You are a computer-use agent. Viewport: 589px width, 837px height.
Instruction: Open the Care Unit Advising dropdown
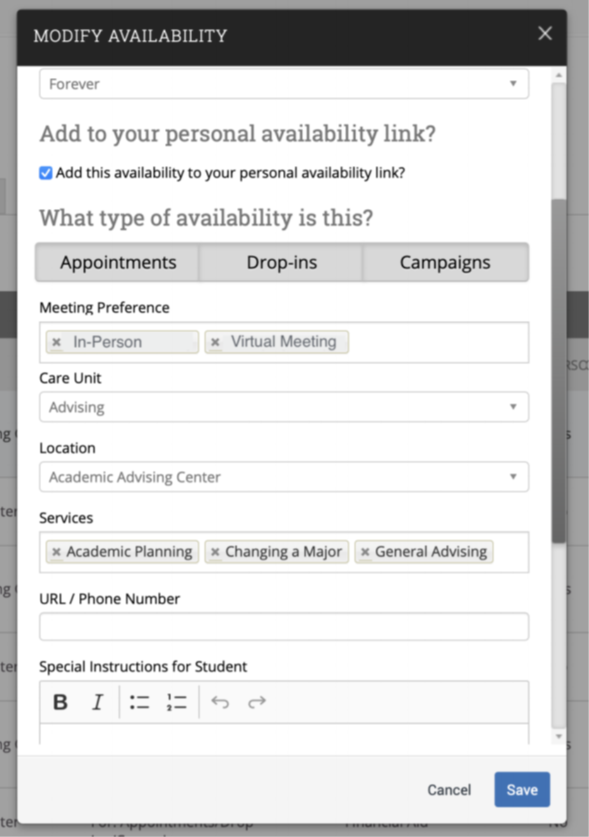pos(284,407)
